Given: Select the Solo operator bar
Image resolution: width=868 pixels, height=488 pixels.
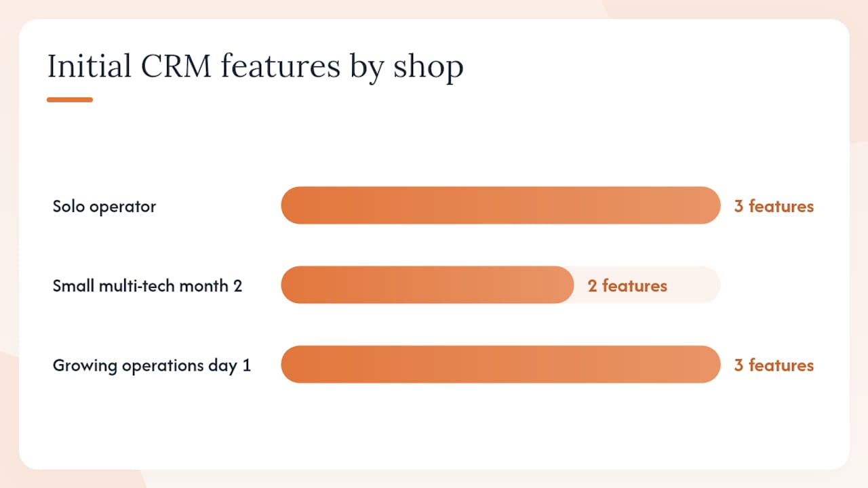Looking at the screenshot, I should click(x=500, y=205).
